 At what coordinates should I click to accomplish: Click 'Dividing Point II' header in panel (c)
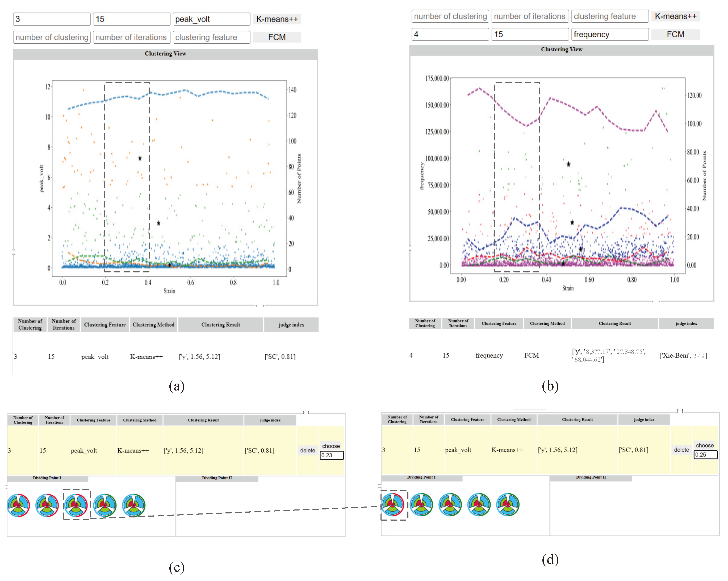point(217,478)
